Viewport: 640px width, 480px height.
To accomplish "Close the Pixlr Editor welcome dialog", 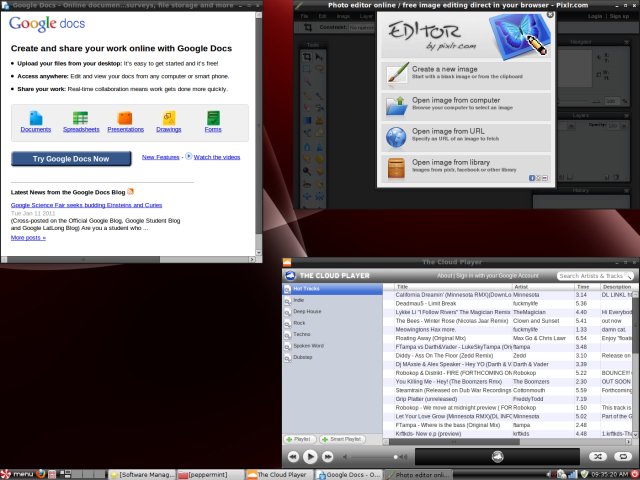I will pos(550,15).
